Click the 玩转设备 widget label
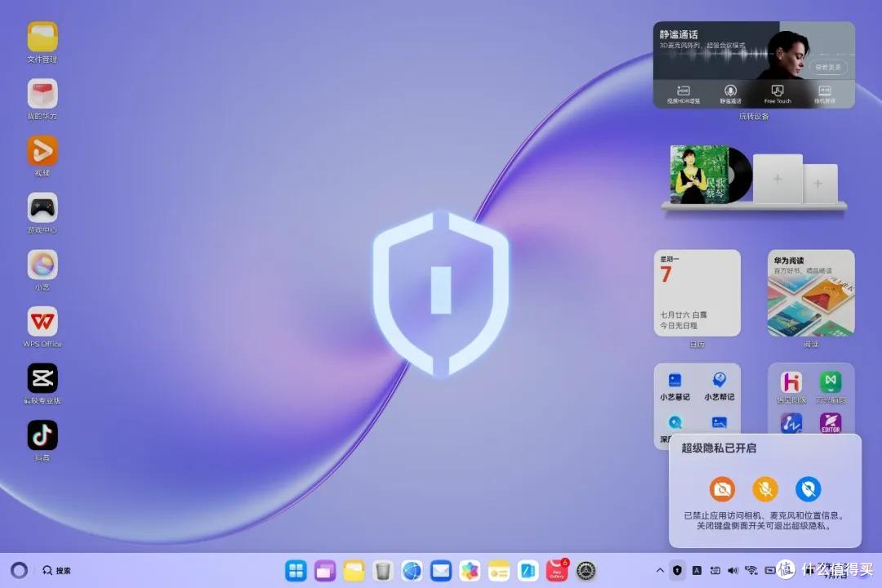882x588 pixels. (x=754, y=117)
